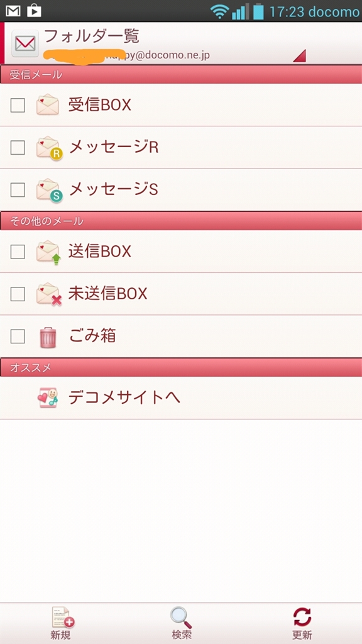Open 未送信BOX icon with red X
362x644 pixels.
tap(49, 294)
